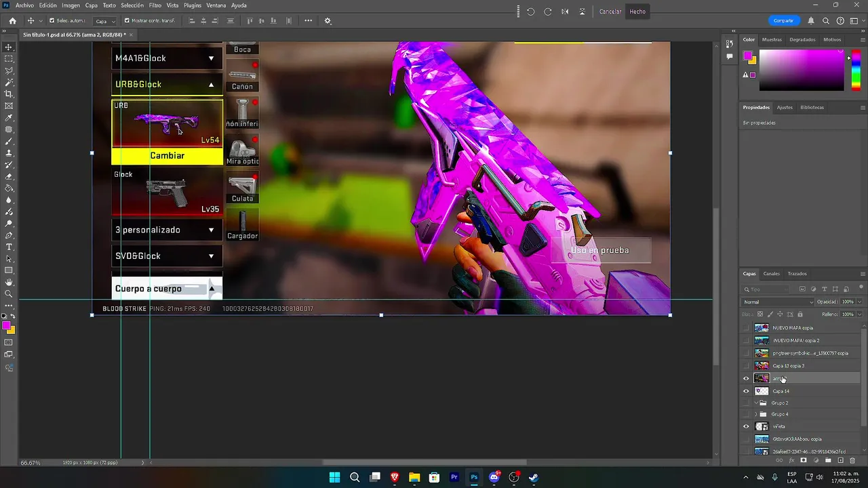This screenshot has height=488, width=868.
Task: Select the Crop tool
Action: click(x=9, y=94)
